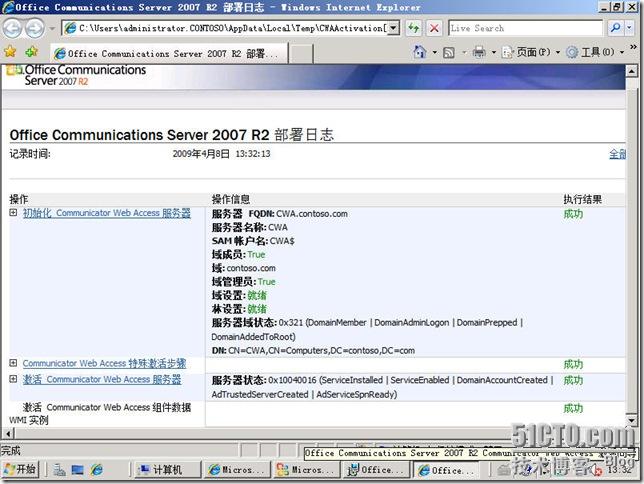
Task: Open 初始化 Communicator Web Access 服务器 link
Action: pos(106,213)
